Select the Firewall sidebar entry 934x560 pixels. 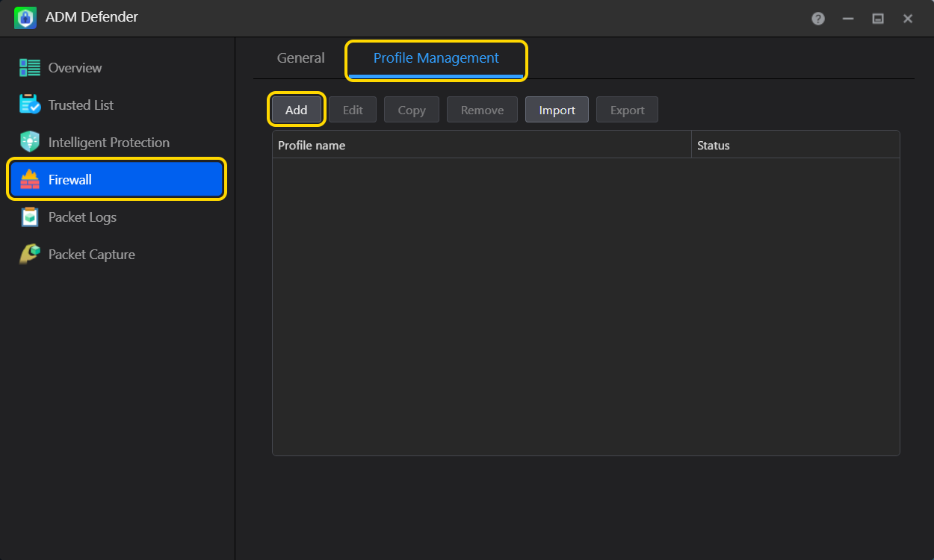pos(117,180)
